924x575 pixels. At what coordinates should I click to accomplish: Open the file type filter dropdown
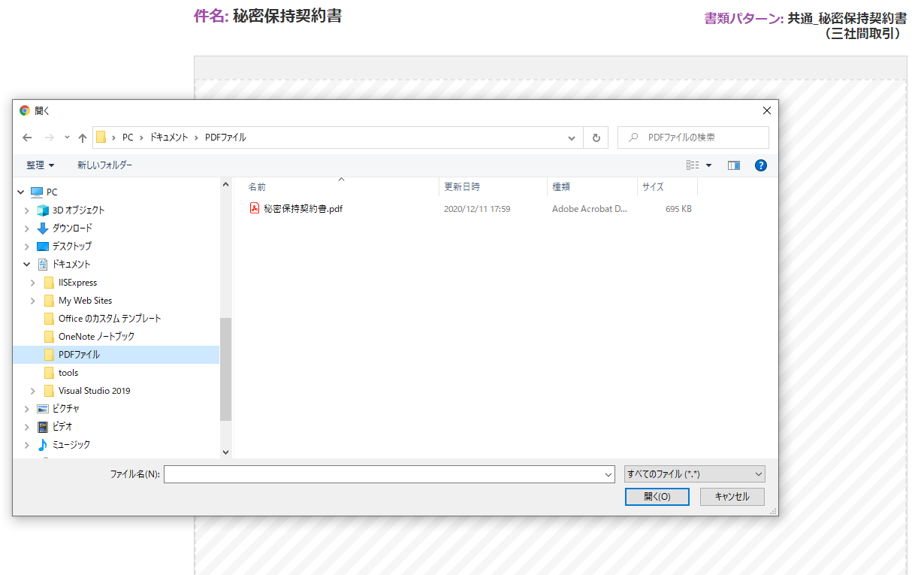point(694,474)
